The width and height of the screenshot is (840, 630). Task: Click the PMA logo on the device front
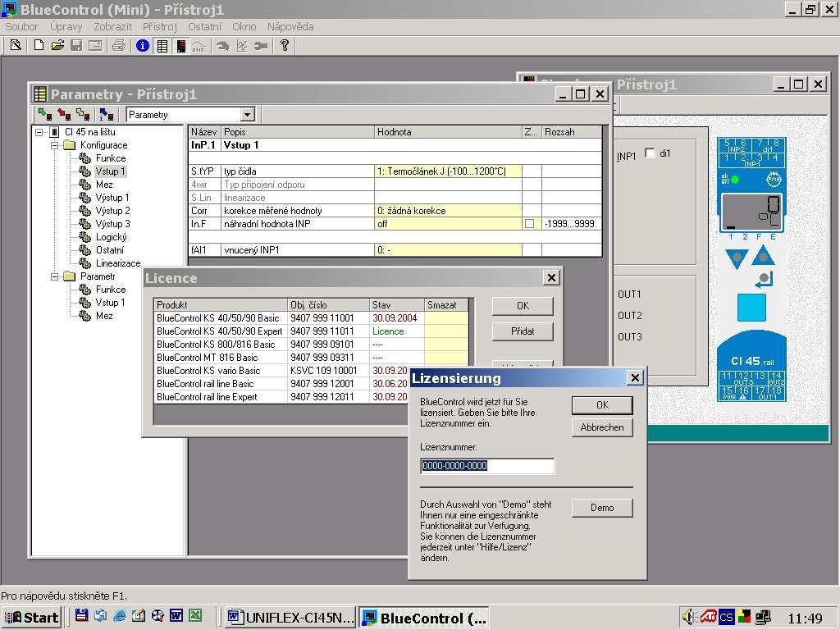[x=773, y=180]
